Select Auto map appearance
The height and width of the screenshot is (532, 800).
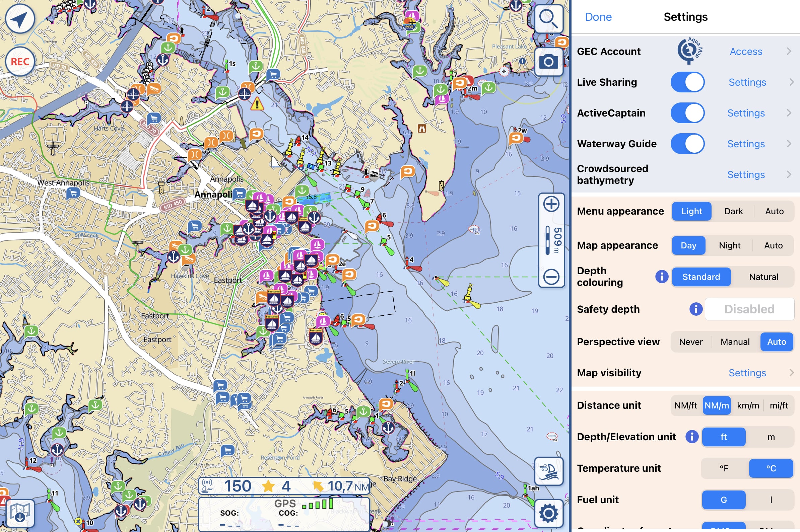773,245
